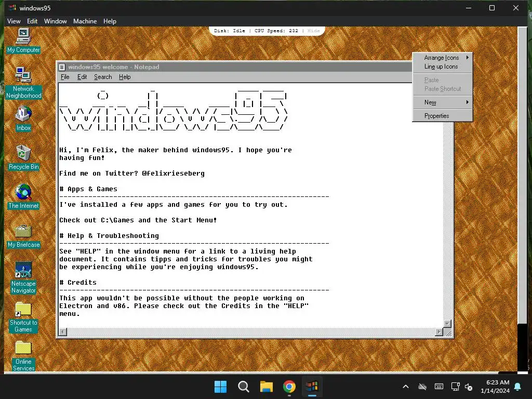Maximize the windows95 emulator window
The height and width of the screenshot is (399, 532).
(492, 8)
